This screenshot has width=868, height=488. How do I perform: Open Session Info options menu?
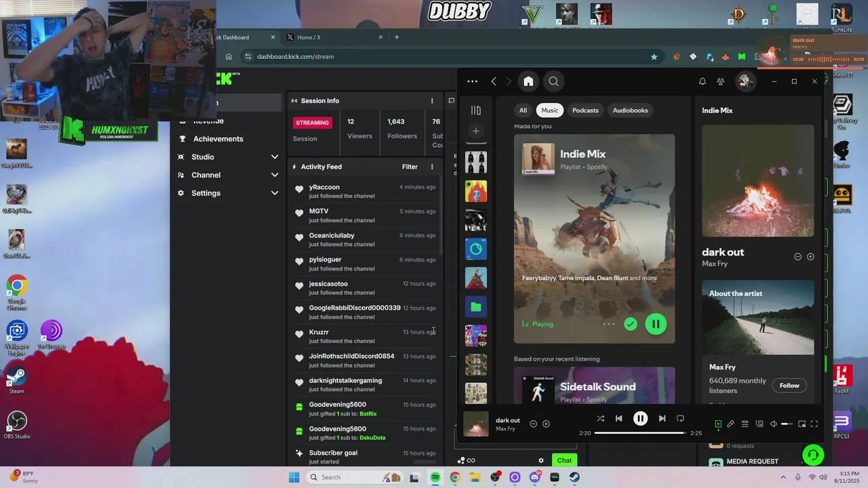click(x=432, y=101)
